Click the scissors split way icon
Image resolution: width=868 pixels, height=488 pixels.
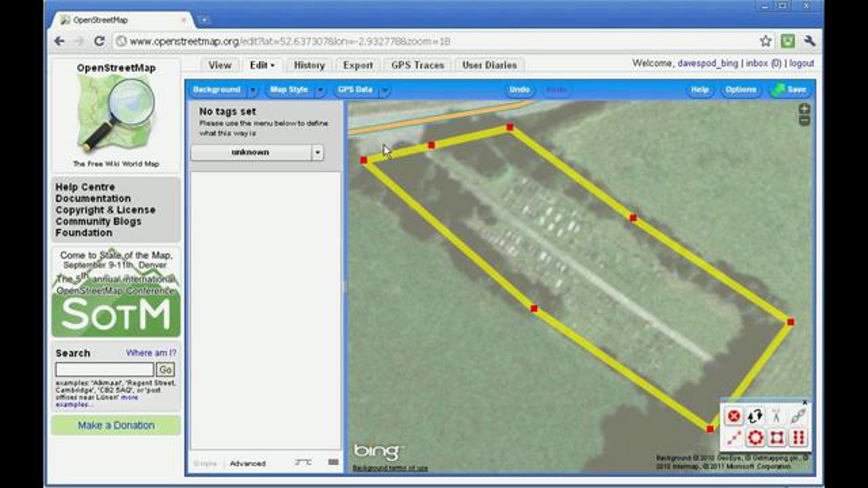click(x=776, y=416)
